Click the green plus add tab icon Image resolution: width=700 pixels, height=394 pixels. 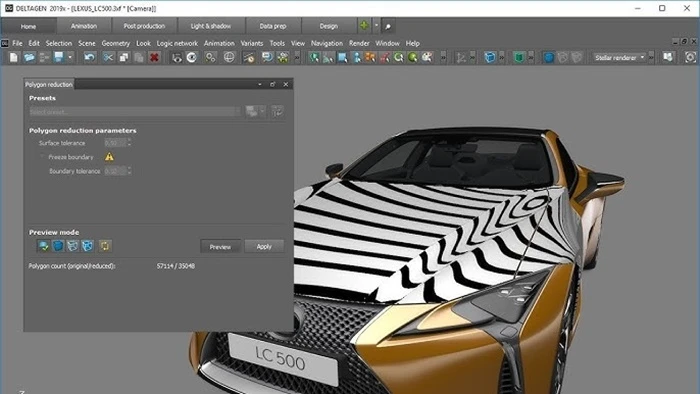pos(364,26)
